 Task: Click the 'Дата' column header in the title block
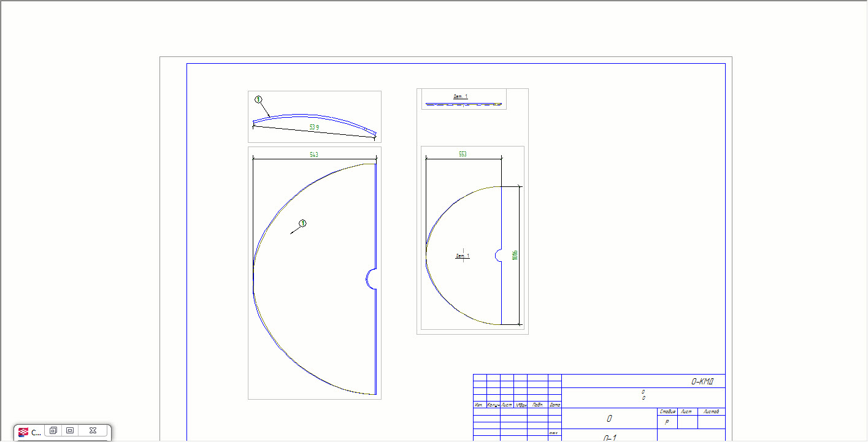[x=555, y=405]
